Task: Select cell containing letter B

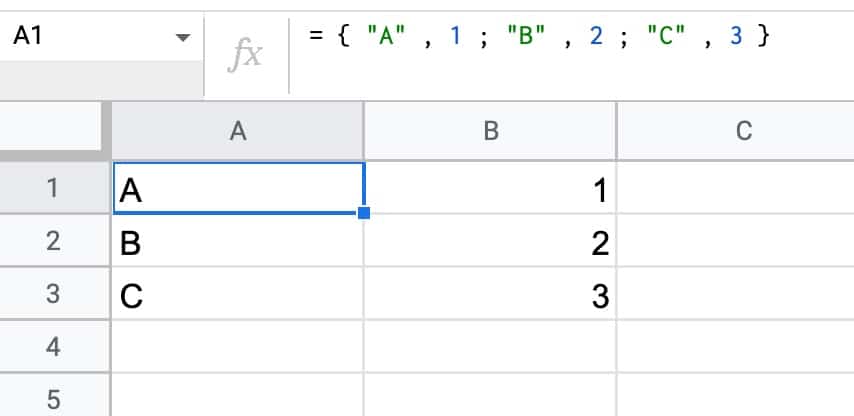Action: [x=238, y=241]
